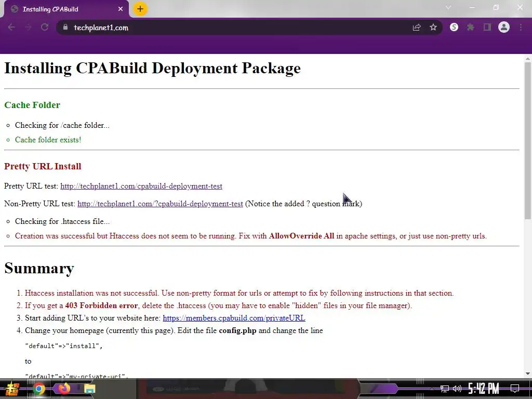Reload the techplanet1.com page
532x399 pixels.
[x=45, y=28]
